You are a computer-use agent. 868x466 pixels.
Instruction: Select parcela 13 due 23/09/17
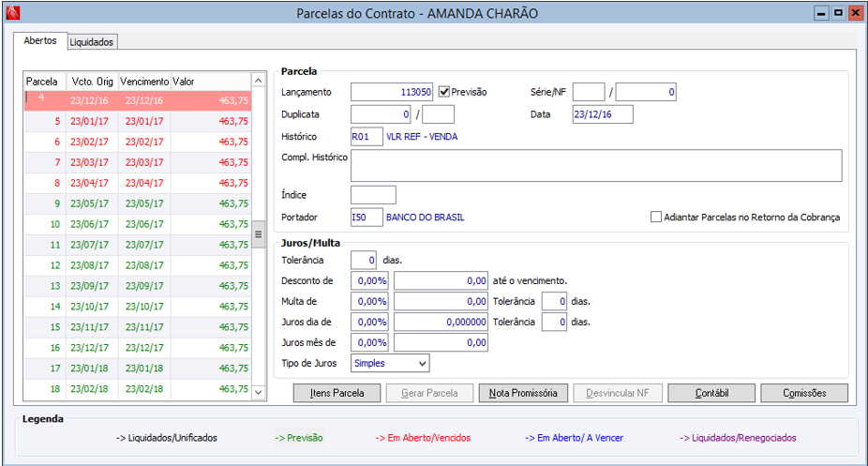[138, 286]
